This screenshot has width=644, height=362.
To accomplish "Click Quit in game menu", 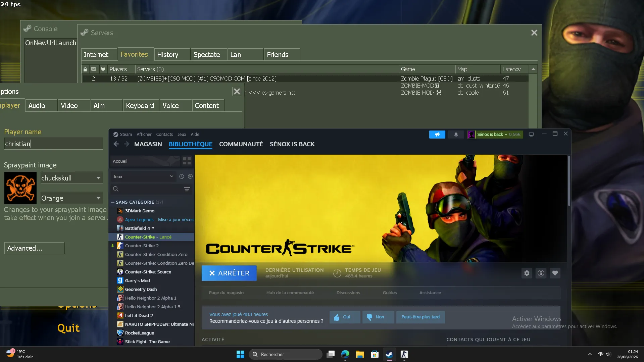I will (x=68, y=328).
